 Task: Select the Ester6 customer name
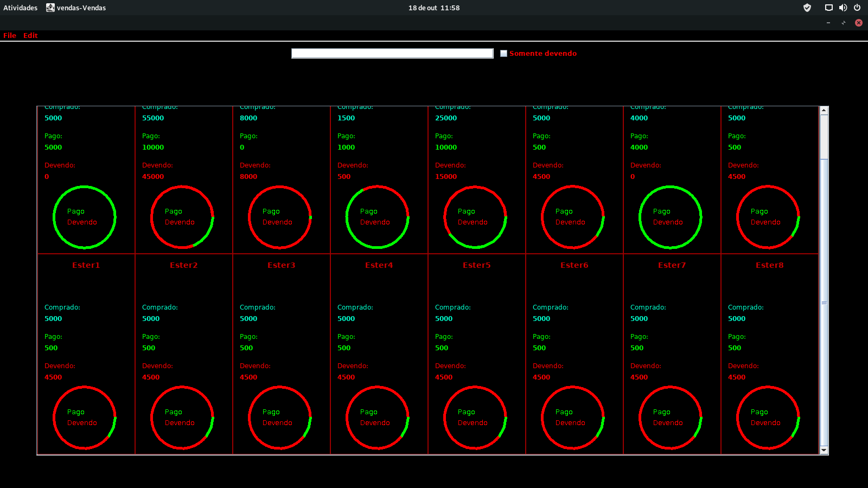[575, 265]
